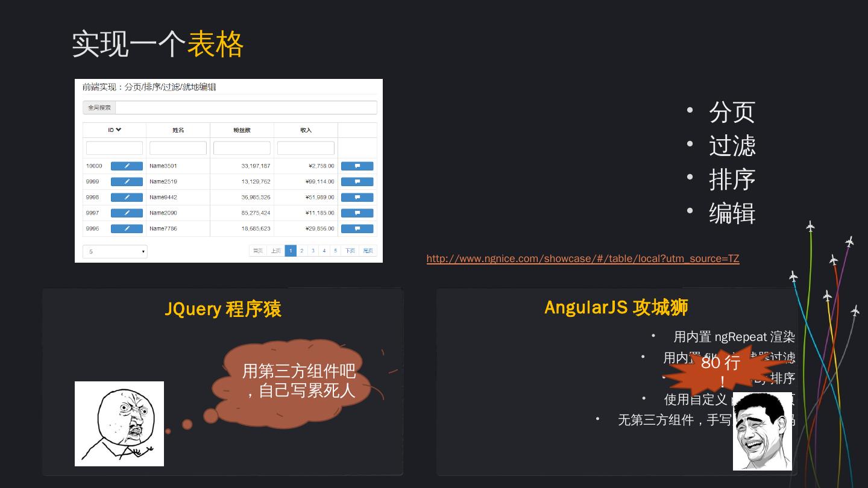Click the edit pencil button for ID 9999
The image size is (868, 488).
[x=127, y=182]
